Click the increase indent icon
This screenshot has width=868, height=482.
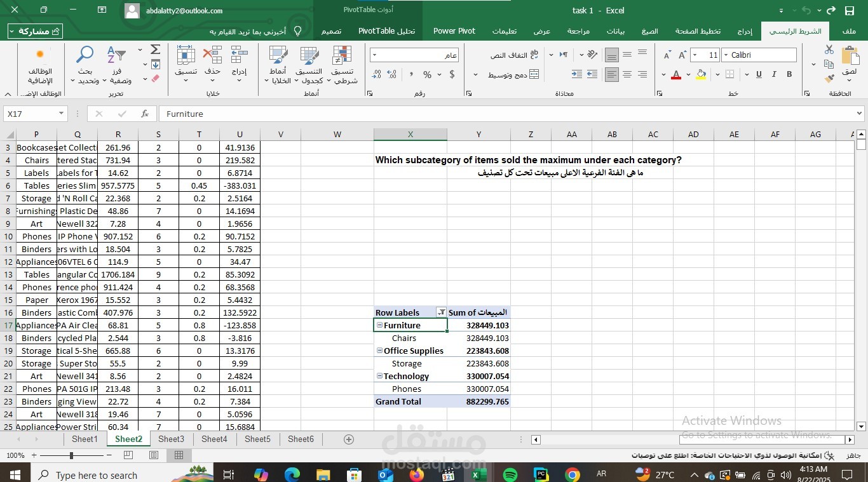tap(577, 74)
